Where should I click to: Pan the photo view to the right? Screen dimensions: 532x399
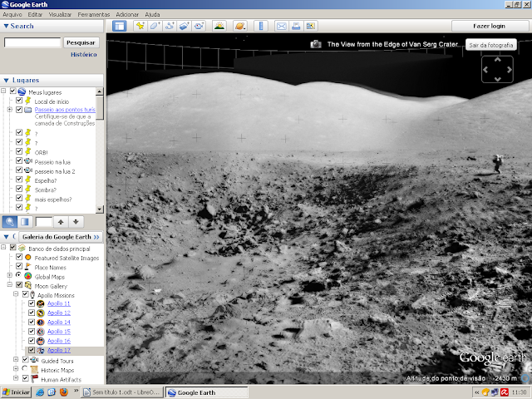pos(509,70)
